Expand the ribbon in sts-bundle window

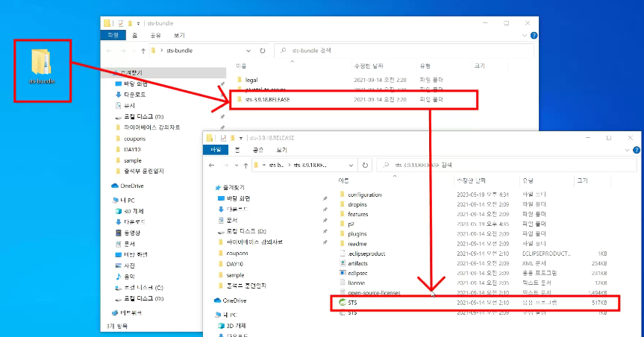click(525, 36)
